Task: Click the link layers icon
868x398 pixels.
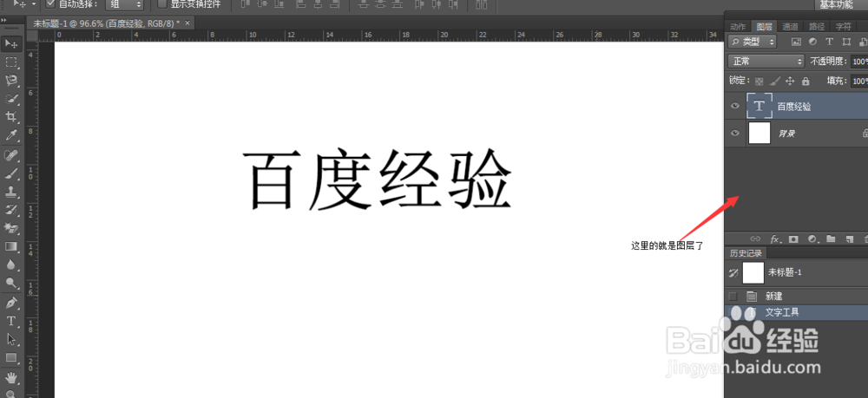Action: click(755, 239)
